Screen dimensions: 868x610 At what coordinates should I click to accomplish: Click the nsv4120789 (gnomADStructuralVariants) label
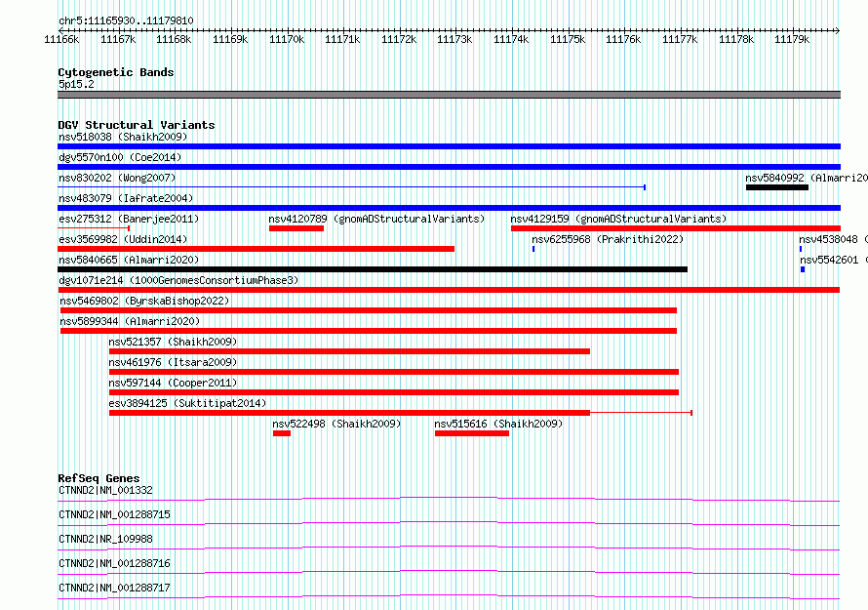pos(377,219)
